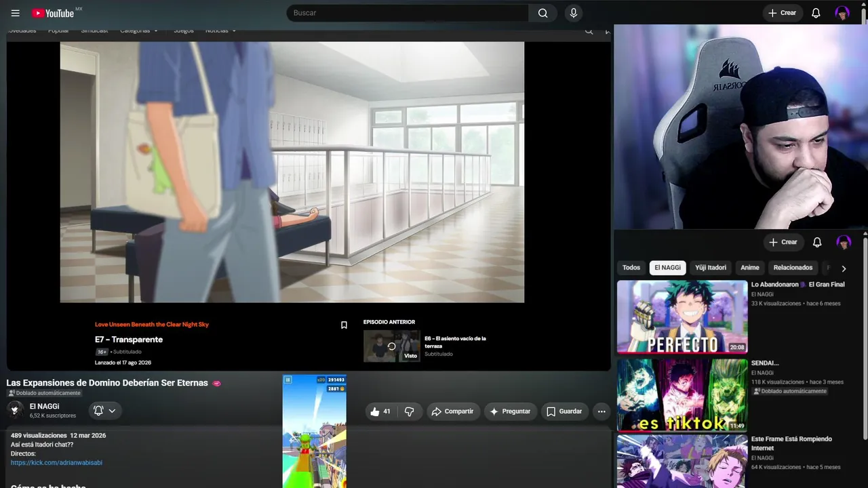Open the Este Frame Está Rompiendo Internet thumbnail
The height and width of the screenshot is (488, 868).
coord(682,462)
